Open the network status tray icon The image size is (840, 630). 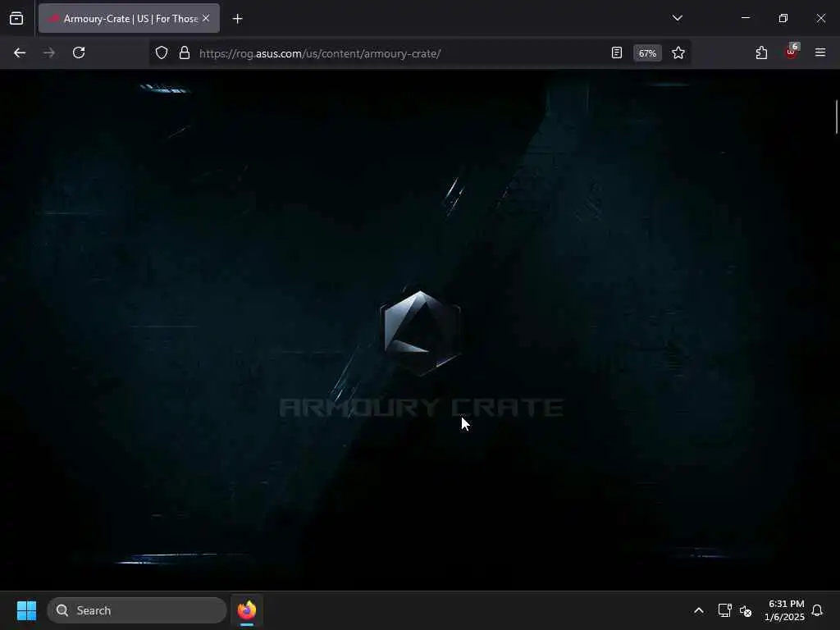click(724, 610)
